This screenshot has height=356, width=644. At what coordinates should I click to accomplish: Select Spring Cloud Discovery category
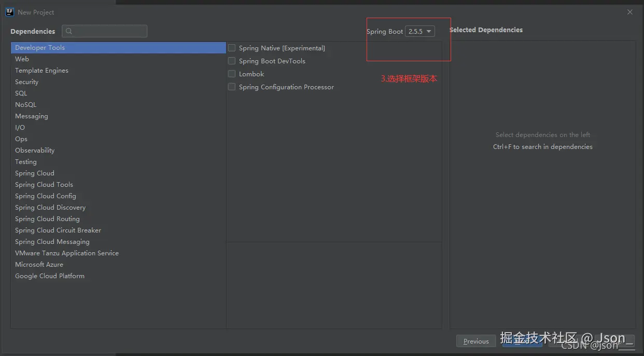pos(118,207)
